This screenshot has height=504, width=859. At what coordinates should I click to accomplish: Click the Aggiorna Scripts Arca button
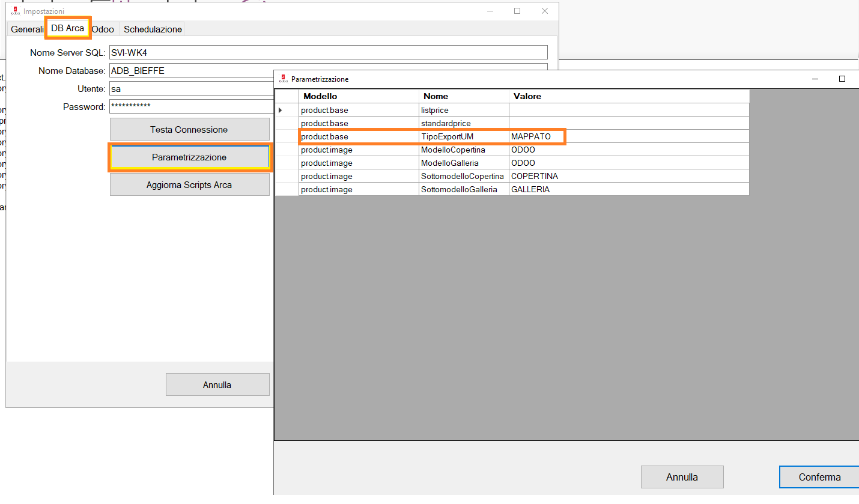tap(189, 185)
